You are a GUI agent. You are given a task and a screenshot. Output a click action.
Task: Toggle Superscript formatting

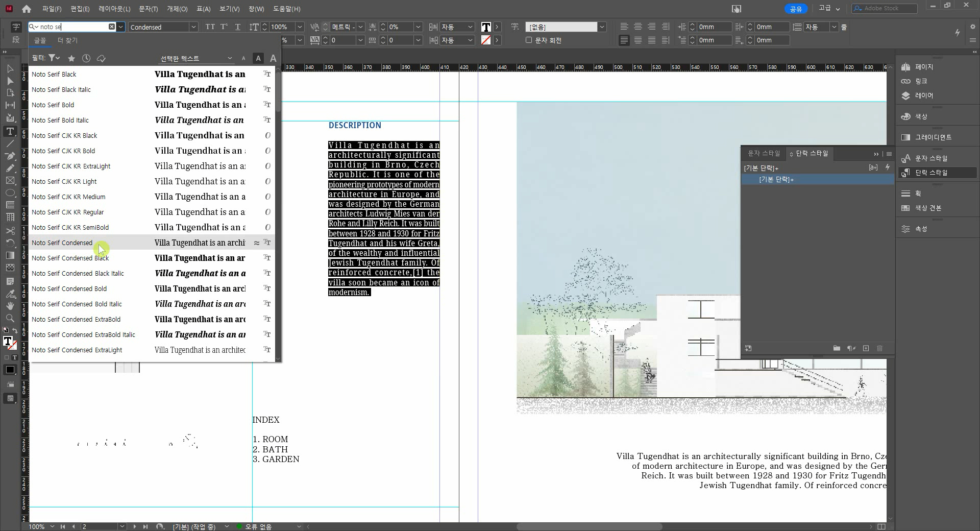click(x=224, y=27)
